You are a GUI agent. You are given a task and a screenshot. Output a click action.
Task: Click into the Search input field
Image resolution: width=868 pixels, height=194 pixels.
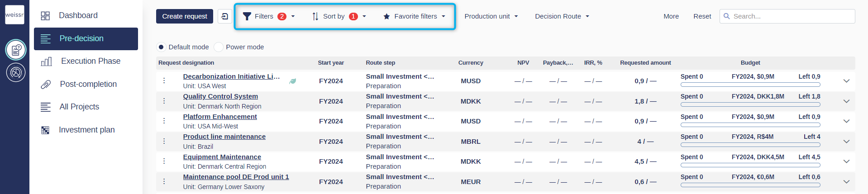787,16
